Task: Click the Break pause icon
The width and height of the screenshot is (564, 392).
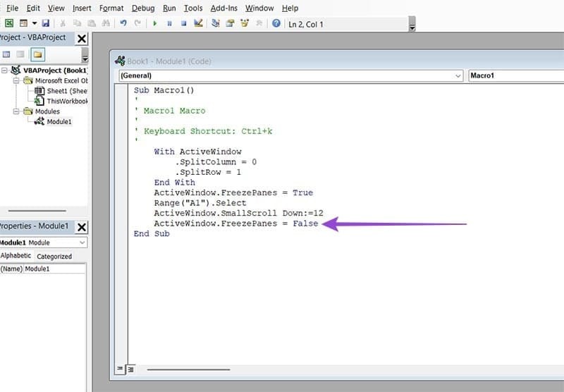Action: pos(169,23)
